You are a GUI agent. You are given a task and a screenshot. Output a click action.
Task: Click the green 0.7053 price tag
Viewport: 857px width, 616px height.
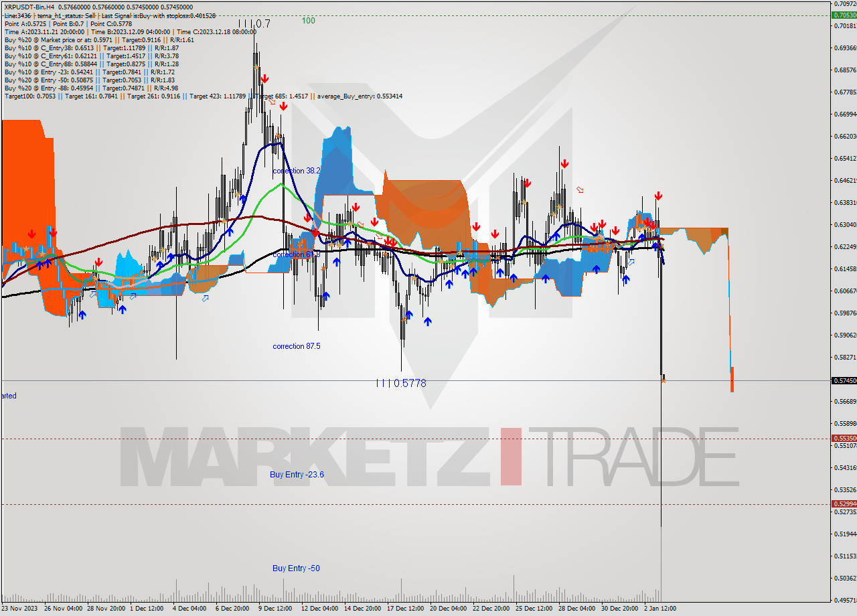[x=844, y=15]
